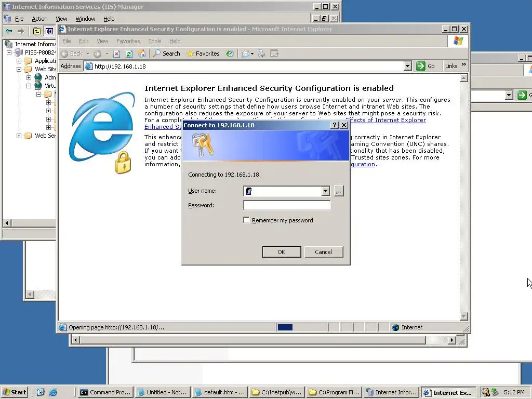Click IIS Manager back arrow icon
This screenshot has width=532, height=399.
click(x=9, y=31)
